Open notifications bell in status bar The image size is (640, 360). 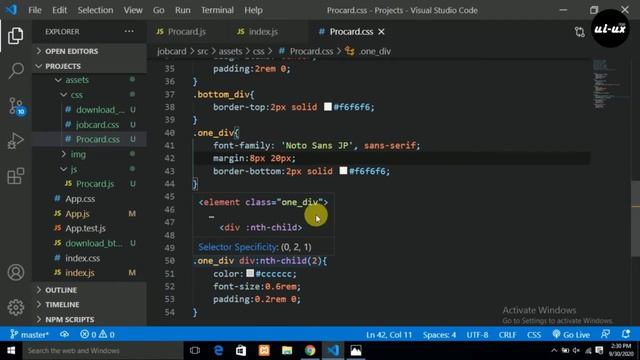626,334
